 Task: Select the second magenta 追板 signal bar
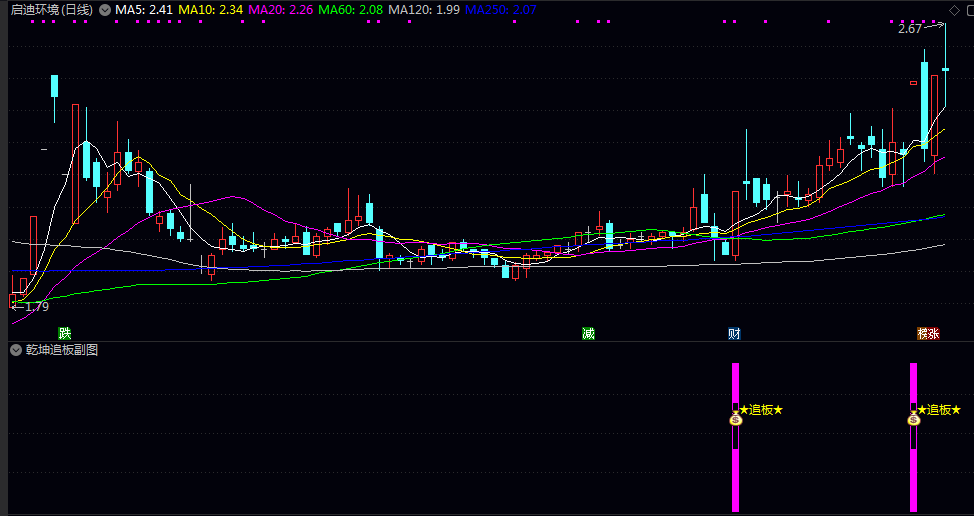[x=913, y=437]
